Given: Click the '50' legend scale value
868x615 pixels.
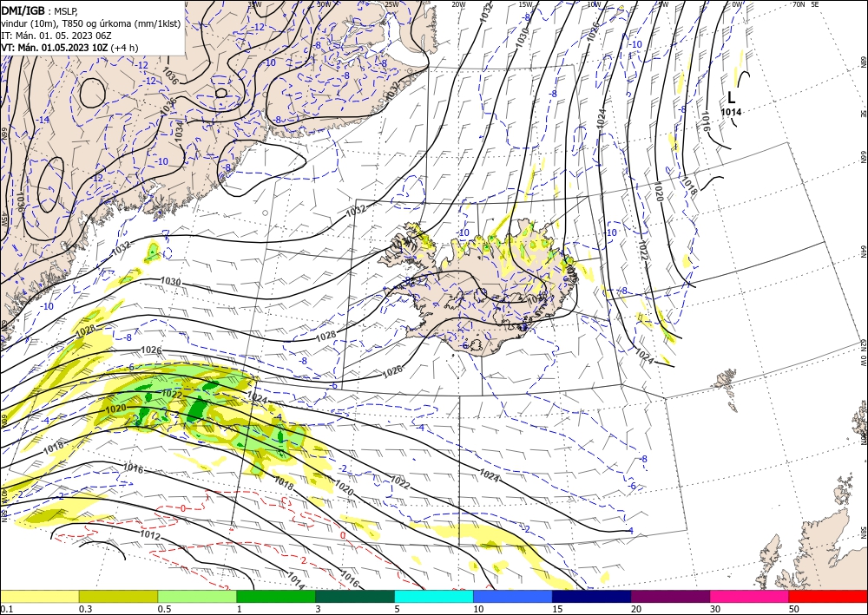Looking at the screenshot, I should click(793, 609).
